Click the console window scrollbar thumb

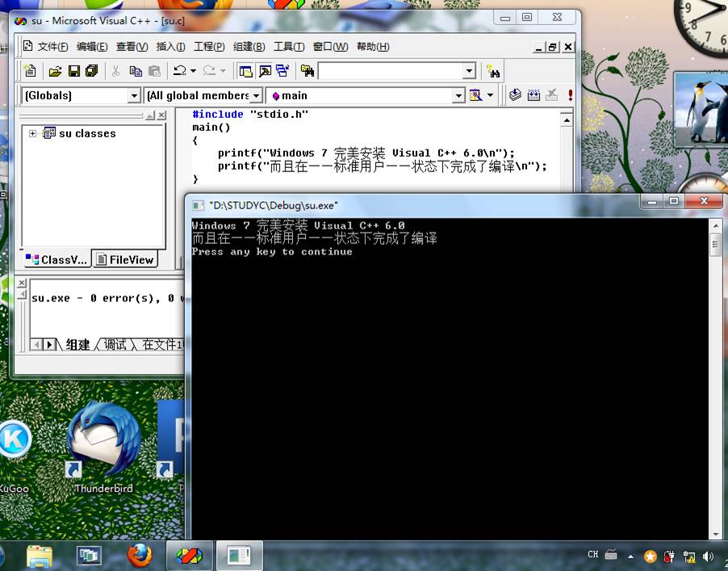click(x=714, y=244)
